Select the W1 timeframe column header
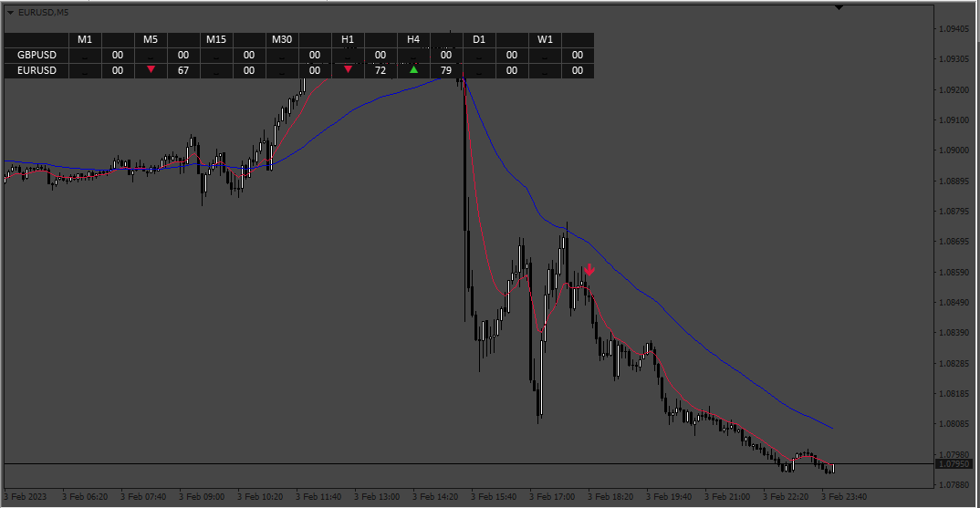This screenshot has height=508, width=980. (x=545, y=39)
